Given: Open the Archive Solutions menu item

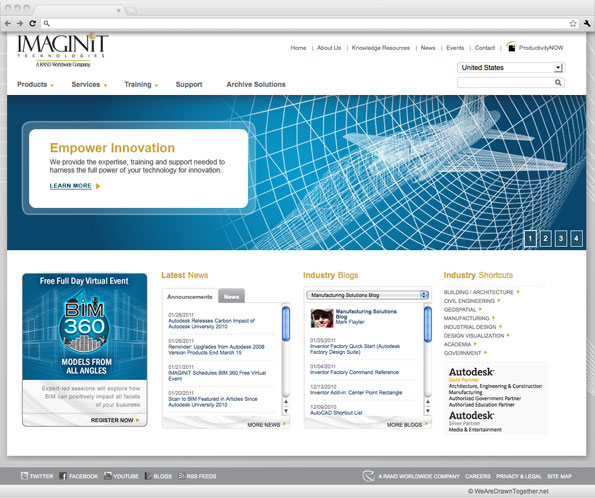Looking at the screenshot, I should (256, 84).
